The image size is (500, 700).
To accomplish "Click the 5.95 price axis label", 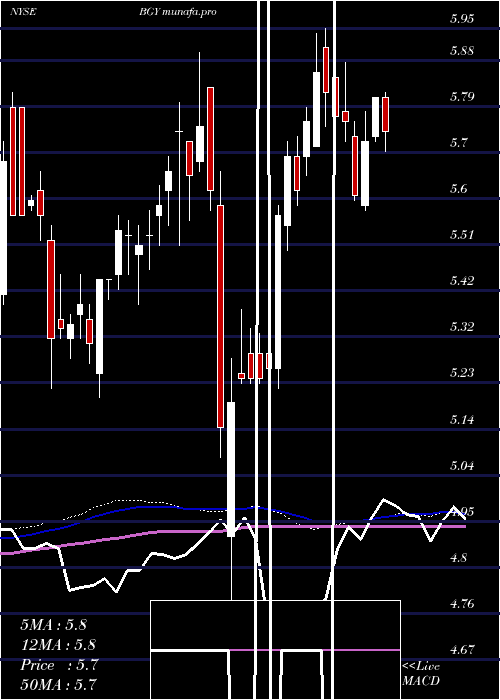I will pyautogui.click(x=462, y=19).
